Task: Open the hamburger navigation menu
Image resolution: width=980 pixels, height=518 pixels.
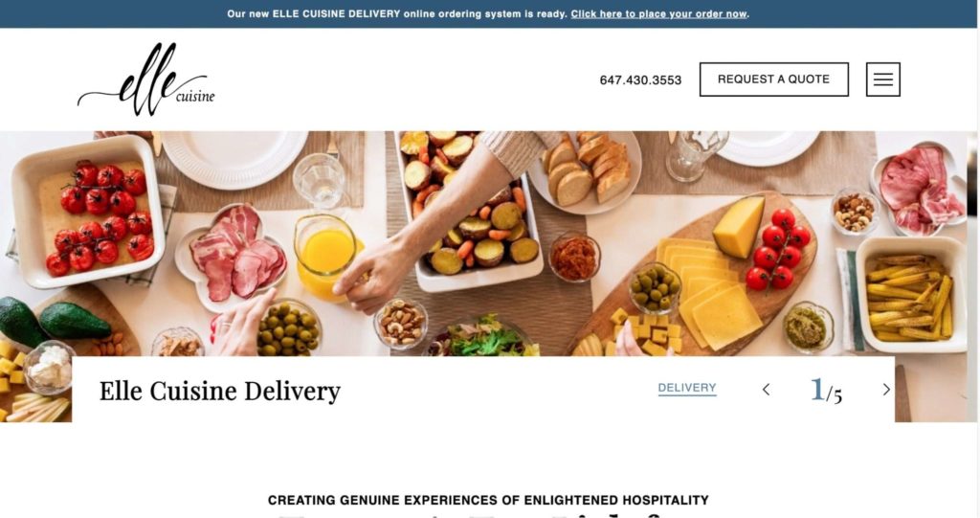Action: click(882, 79)
